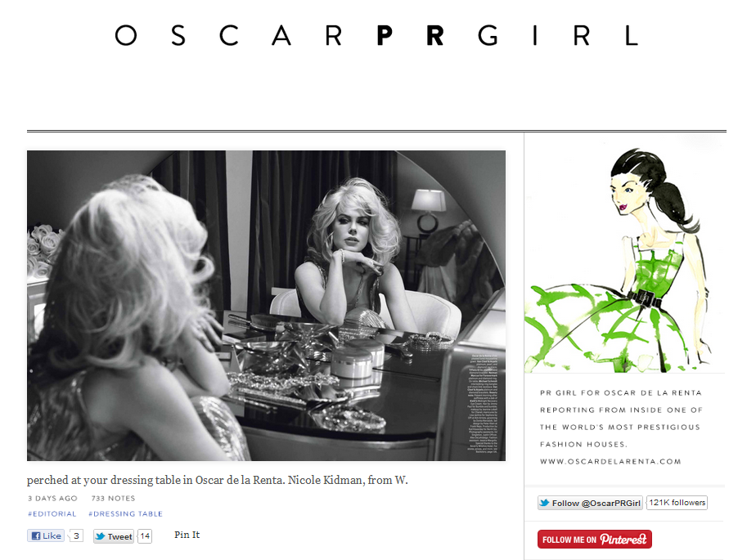Click the Tweet button
This screenshot has height=560, width=747.
point(114,536)
